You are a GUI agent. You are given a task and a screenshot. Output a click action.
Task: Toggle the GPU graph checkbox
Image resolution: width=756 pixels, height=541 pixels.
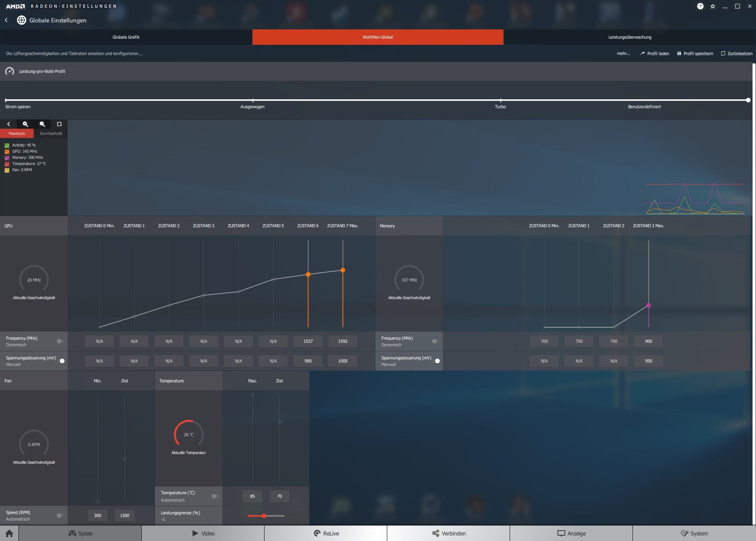click(7, 151)
